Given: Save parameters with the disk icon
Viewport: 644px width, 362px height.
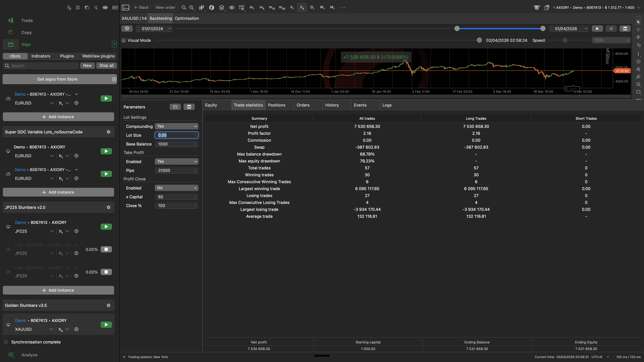Looking at the screenshot, I should (x=189, y=107).
